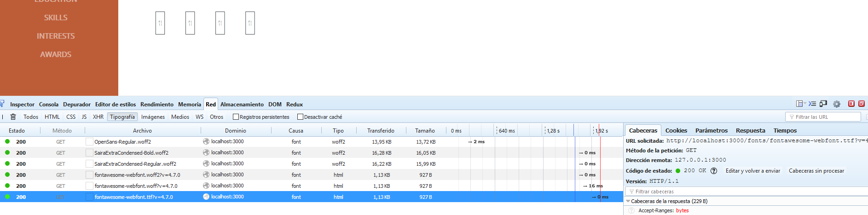Click globe icon in fontawesome-webfont.woff?v=4.7.0 row
Viewport: 868px width, 215px height.
point(206,186)
